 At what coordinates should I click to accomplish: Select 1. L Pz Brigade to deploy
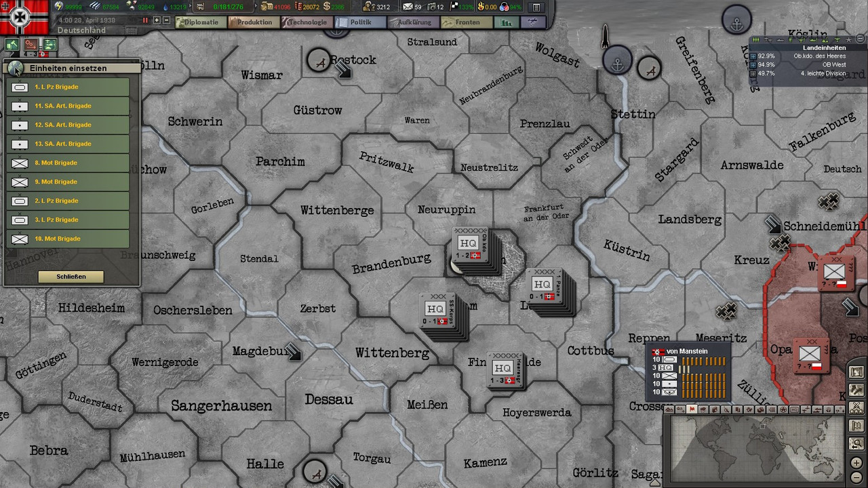tap(68, 87)
